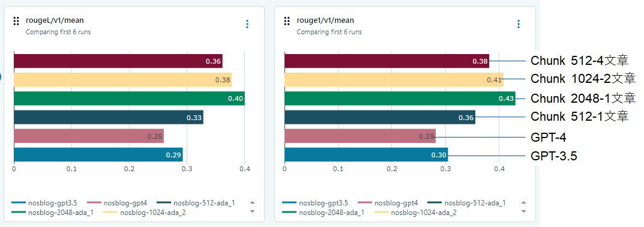Open the rouge1 chart's three-dot options menu
The height and width of the screenshot is (227, 644).
point(519,24)
